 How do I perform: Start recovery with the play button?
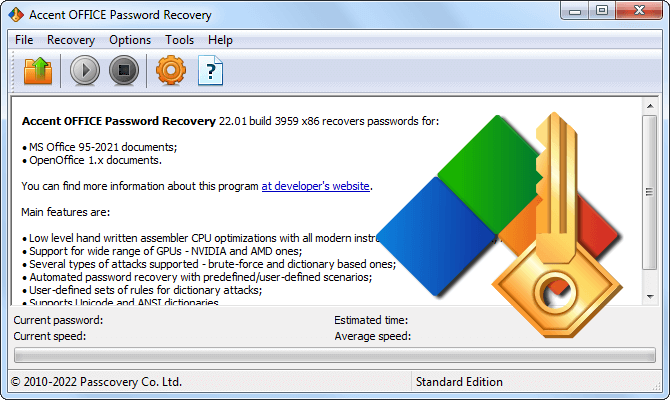point(85,70)
